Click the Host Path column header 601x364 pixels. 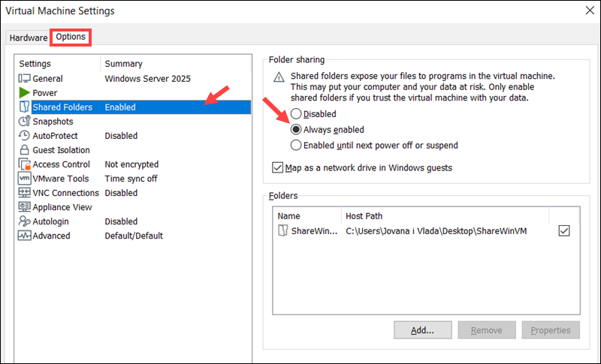363,216
